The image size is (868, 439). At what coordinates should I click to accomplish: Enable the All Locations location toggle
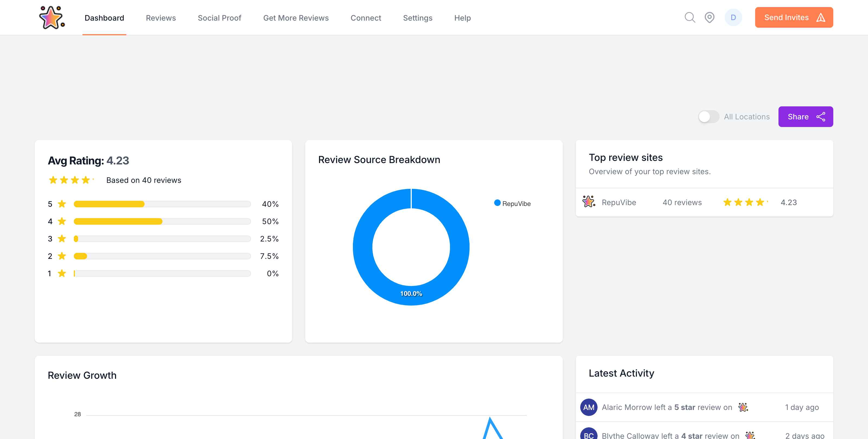(709, 116)
